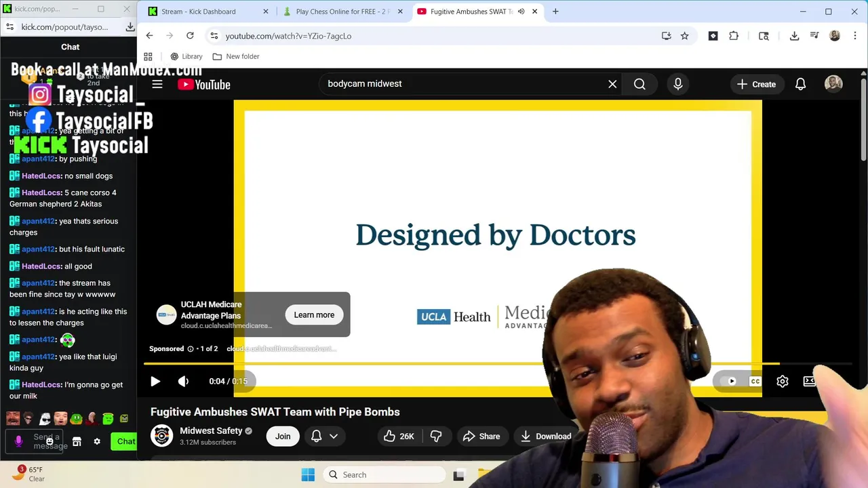Open the New folder bookmark folder
868x488 pixels.
coord(236,56)
